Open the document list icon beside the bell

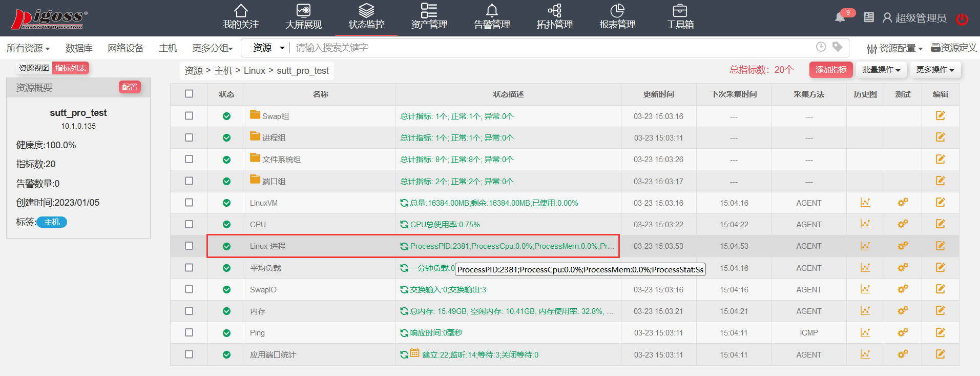(x=869, y=17)
